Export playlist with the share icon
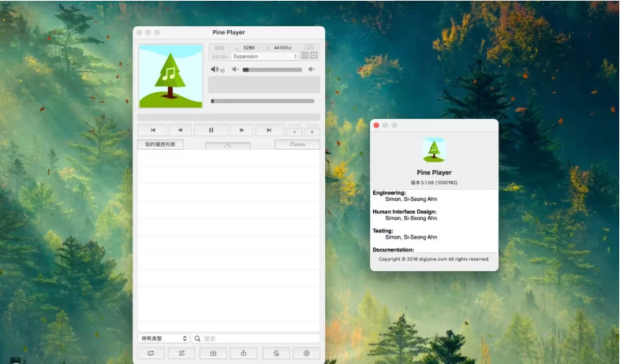Viewport: 620px width, 364px height. click(244, 353)
